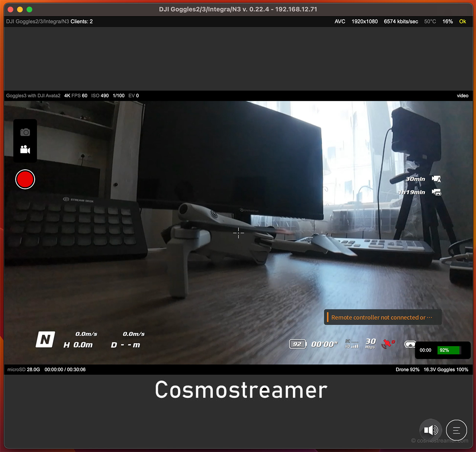Click the Drone 92% status

coord(408,369)
